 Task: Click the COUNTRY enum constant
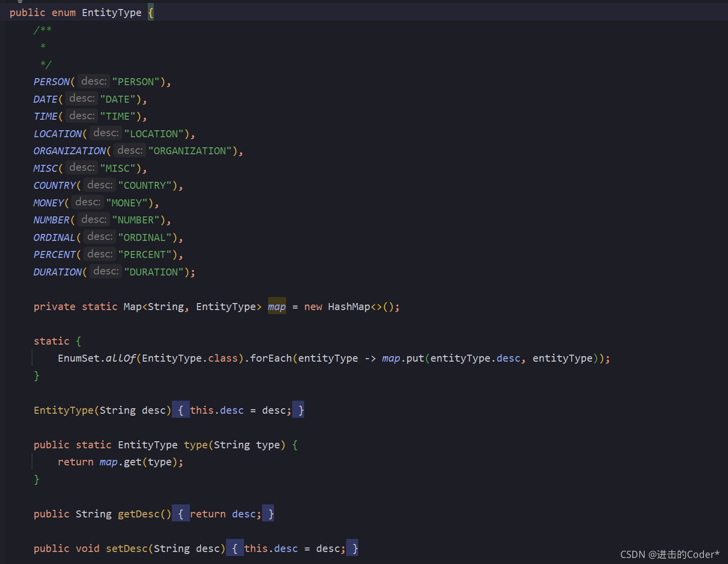point(55,185)
